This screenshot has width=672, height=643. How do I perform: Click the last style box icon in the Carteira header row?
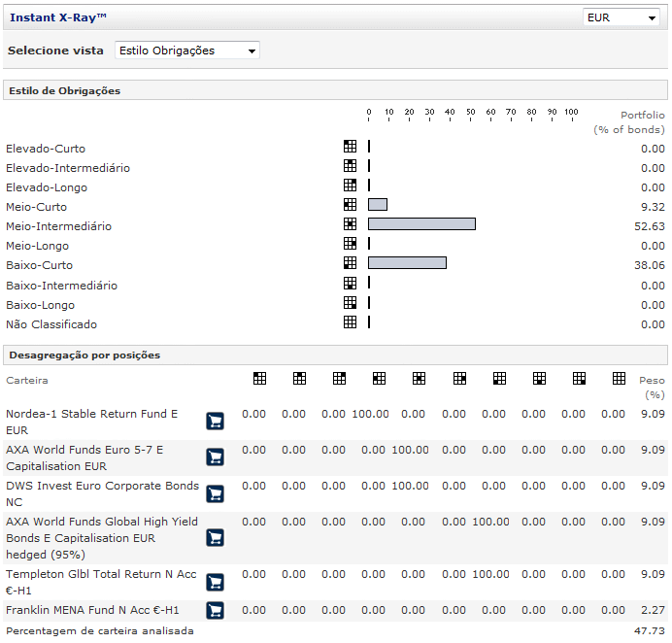click(619, 378)
